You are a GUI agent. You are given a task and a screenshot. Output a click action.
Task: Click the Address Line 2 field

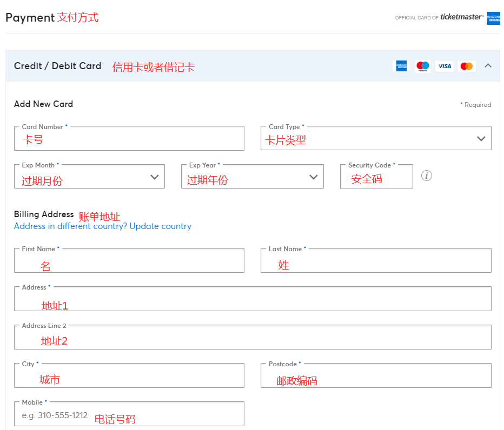(253, 337)
